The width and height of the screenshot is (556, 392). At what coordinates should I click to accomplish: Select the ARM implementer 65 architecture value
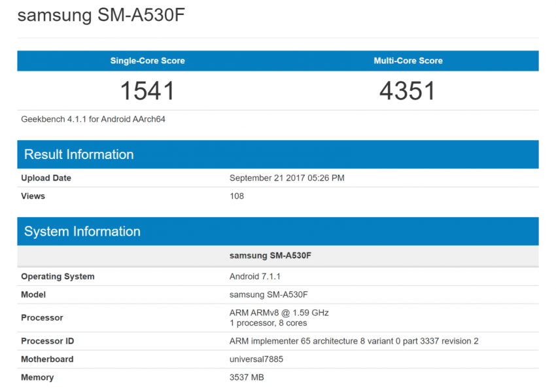(x=354, y=341)
